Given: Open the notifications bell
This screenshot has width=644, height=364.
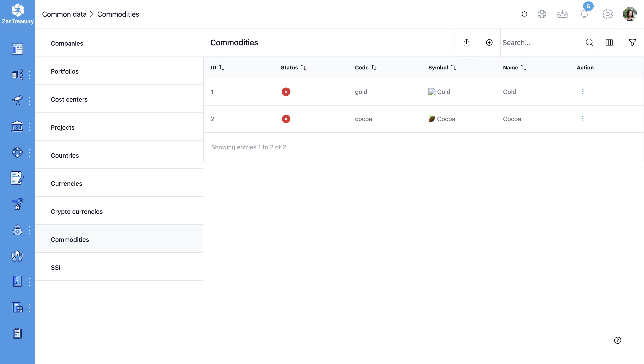Looking at the screenshot, I should tap(584, 14).
